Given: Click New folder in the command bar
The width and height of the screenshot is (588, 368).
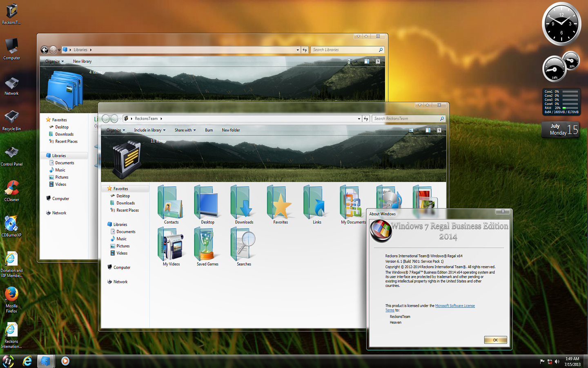Looking at the screenshot, I should click(231, 130).
